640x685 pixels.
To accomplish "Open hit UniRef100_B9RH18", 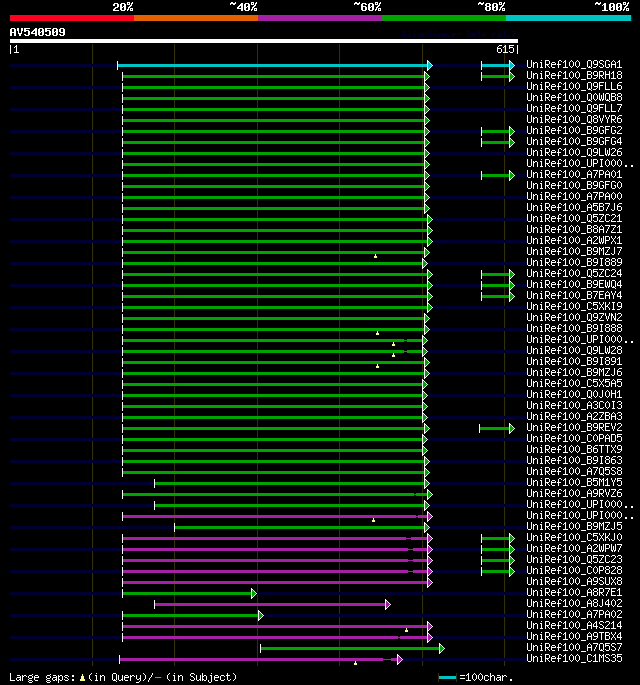I will pos(574,76).
